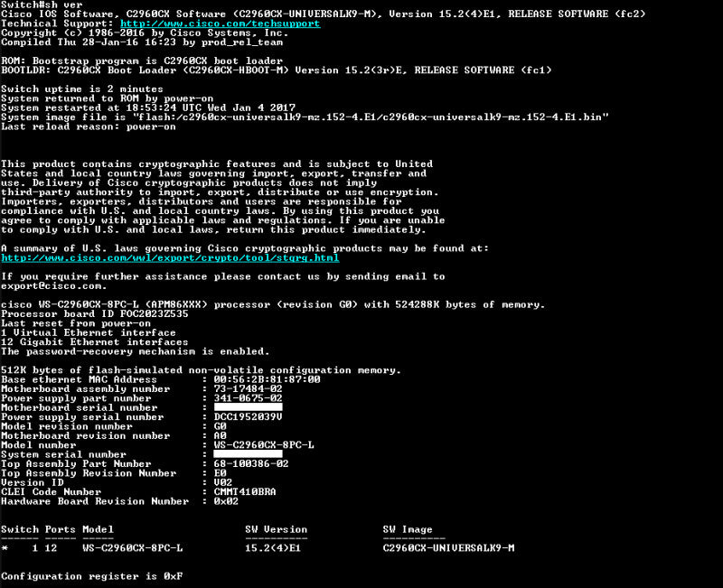723x588 pixels.
Task: Open the export crypto stqrg.html link
Action: [170, 258]
